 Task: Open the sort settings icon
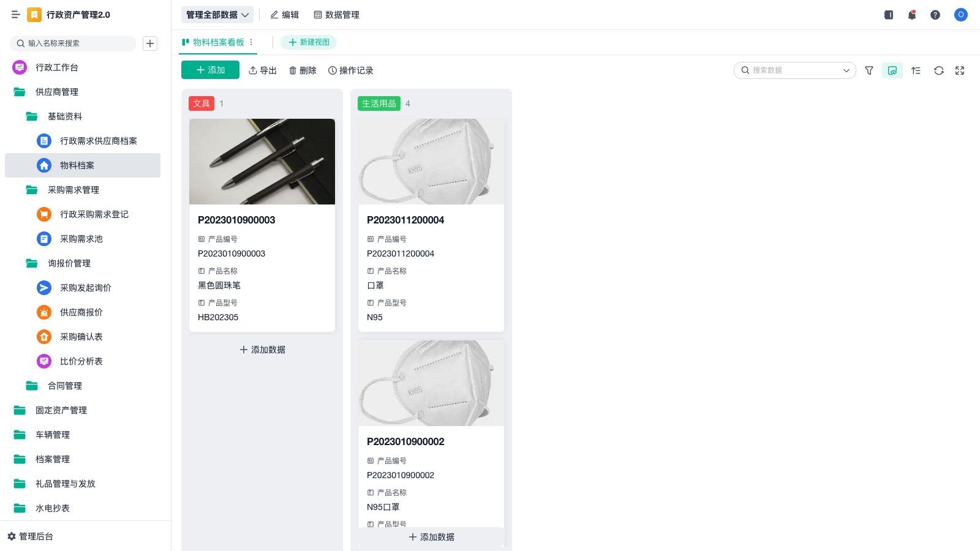pos(916,70)
